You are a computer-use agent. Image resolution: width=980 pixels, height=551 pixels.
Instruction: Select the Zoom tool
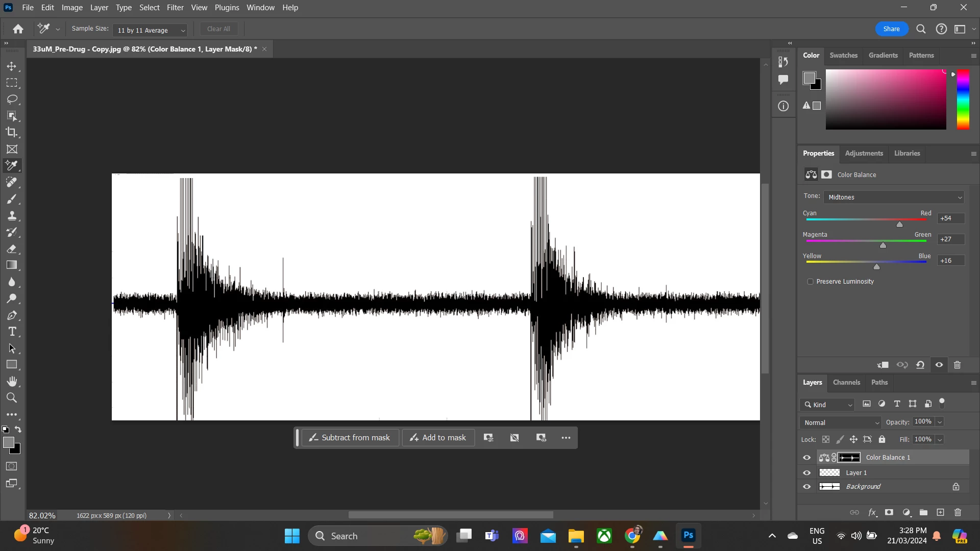coord(12,398)
